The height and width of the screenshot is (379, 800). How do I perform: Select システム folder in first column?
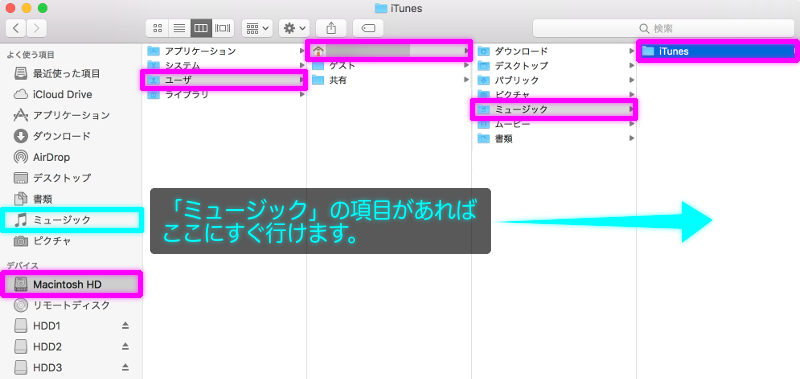coord(224,65)
